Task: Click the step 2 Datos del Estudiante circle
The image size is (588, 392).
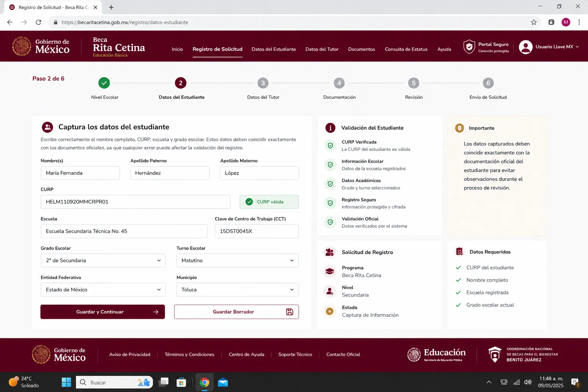Action: coord(181,83)
